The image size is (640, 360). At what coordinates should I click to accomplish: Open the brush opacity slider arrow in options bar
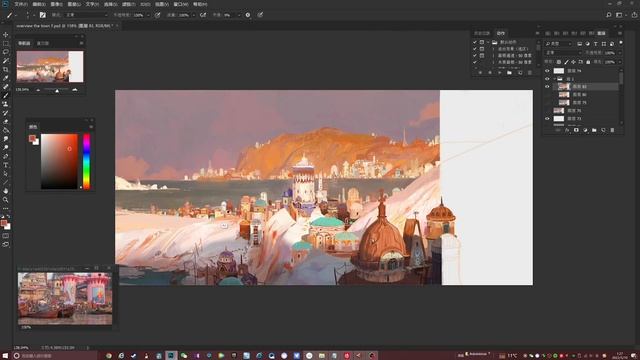[x=148, y=15]
